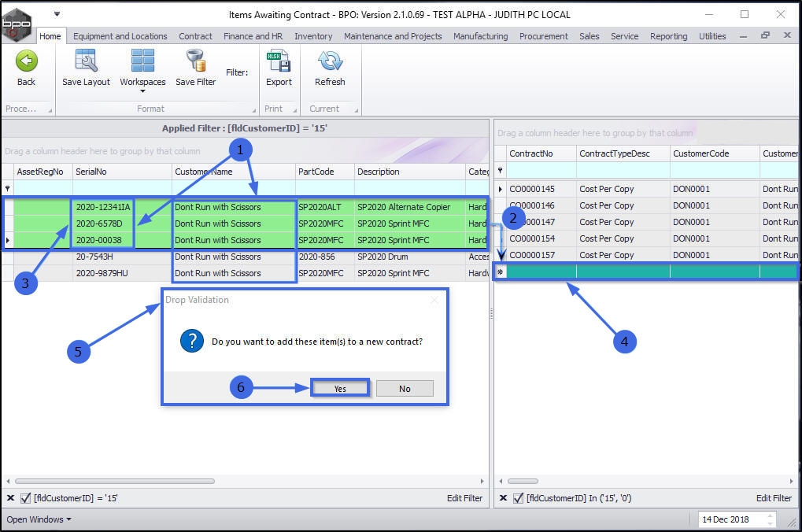
Task: Toggle the [fldCustomerID] In ('15','0') filter checkbox
Action: (x=518, y=497)
